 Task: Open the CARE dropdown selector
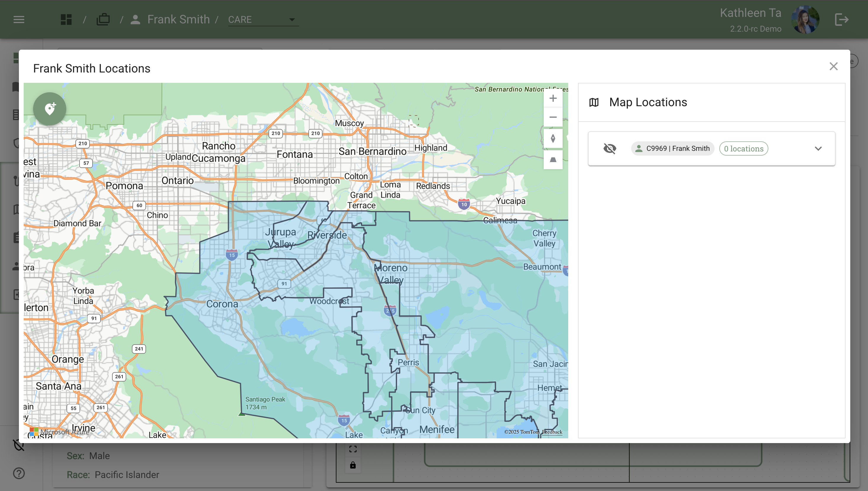[263, 20]
